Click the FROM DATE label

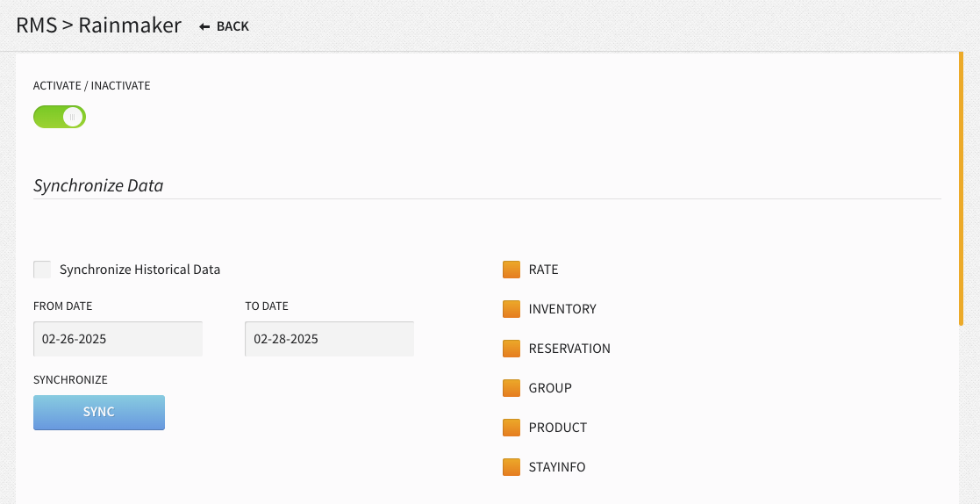pos(62,306)
